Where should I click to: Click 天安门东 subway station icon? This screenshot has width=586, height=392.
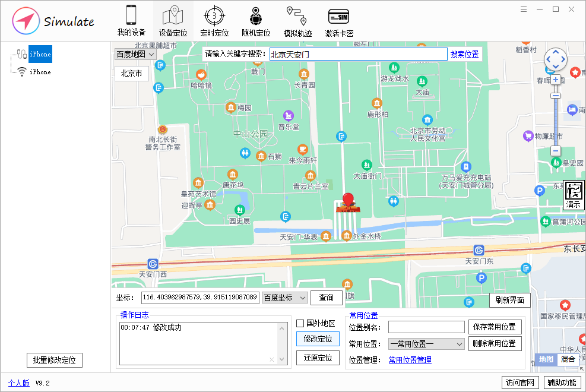tap(479, 250)
